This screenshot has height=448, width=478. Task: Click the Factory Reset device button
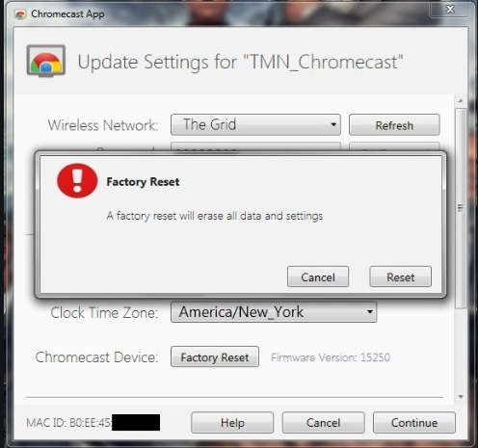pos(215,356)
